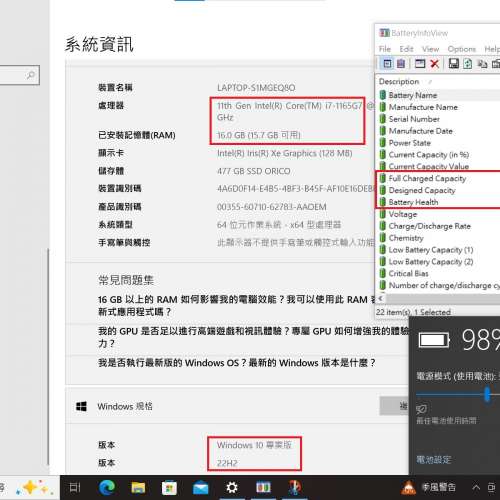Open Task View from the taskbar
500x500 pixels.
coord(75,488)
